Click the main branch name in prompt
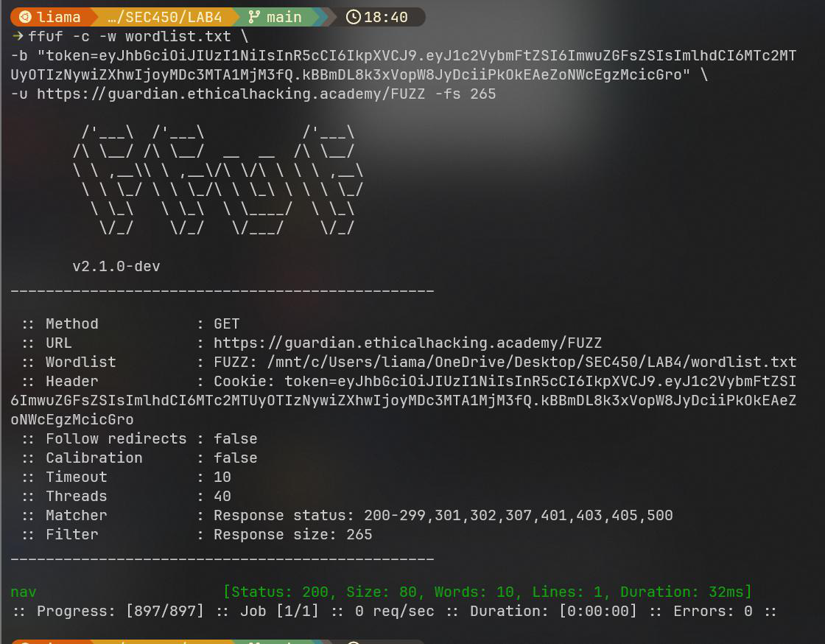Screen dimensions: 825x644 (284, 17)
